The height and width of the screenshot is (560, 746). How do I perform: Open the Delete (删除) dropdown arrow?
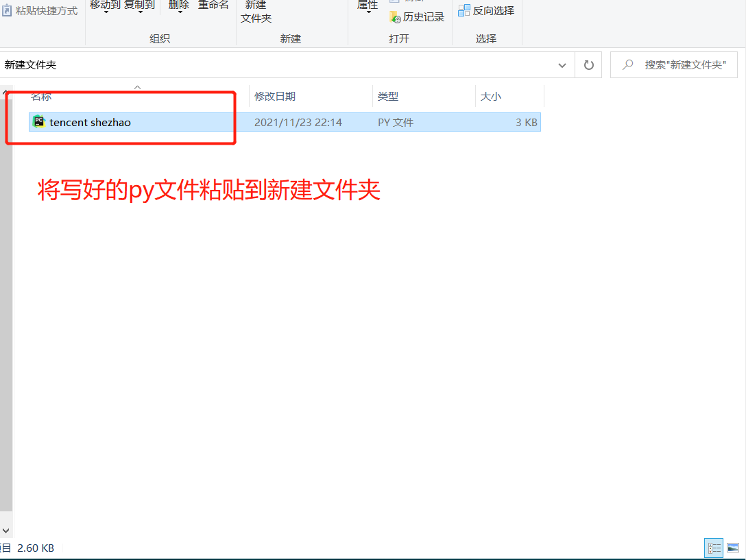click(180, 12)
